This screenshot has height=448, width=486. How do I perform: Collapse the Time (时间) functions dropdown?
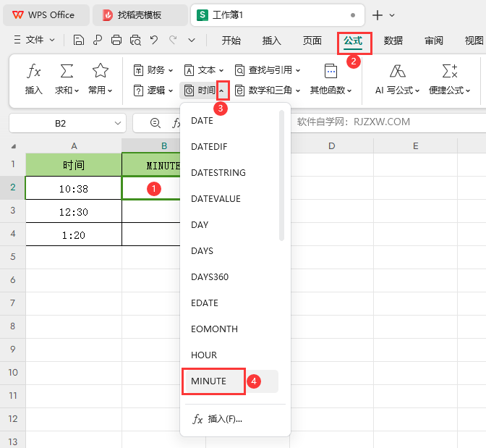click(221, 90)
